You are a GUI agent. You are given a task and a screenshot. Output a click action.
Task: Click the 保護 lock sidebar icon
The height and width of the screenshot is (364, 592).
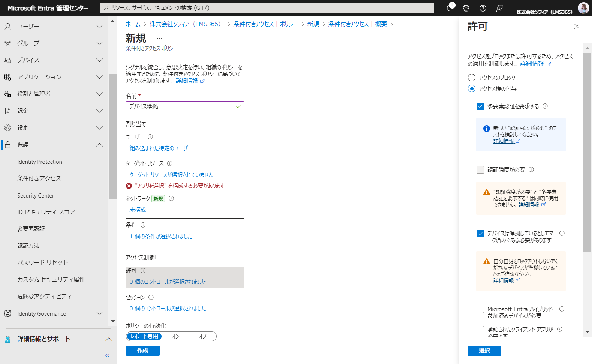7,145
